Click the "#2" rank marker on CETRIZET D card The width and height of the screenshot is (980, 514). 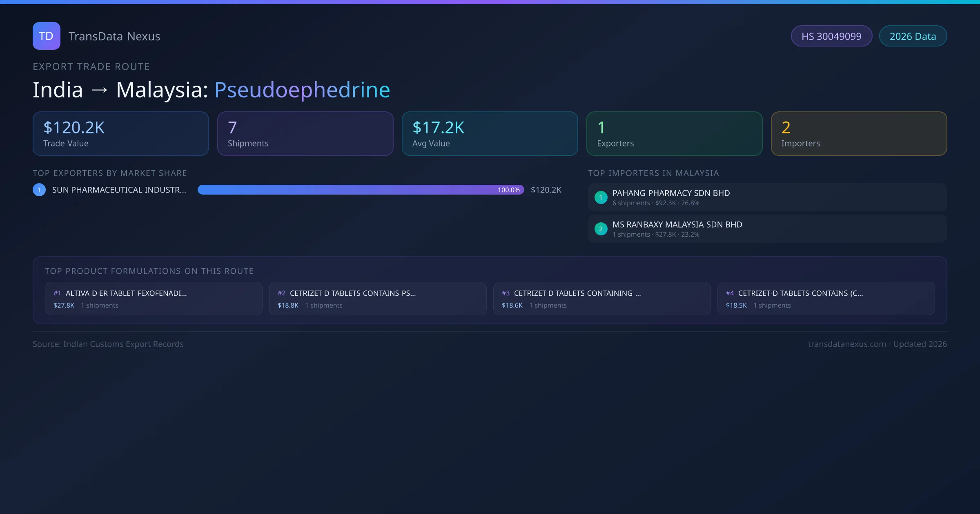click(281, 293)
